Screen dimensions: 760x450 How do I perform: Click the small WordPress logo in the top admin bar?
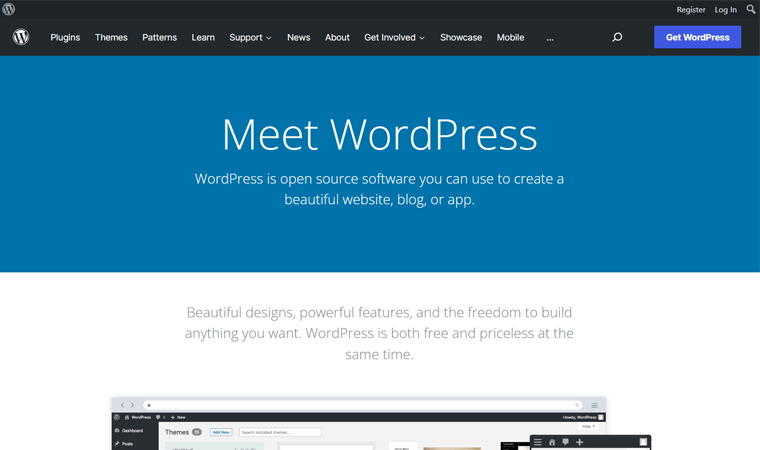click(8, 9)
